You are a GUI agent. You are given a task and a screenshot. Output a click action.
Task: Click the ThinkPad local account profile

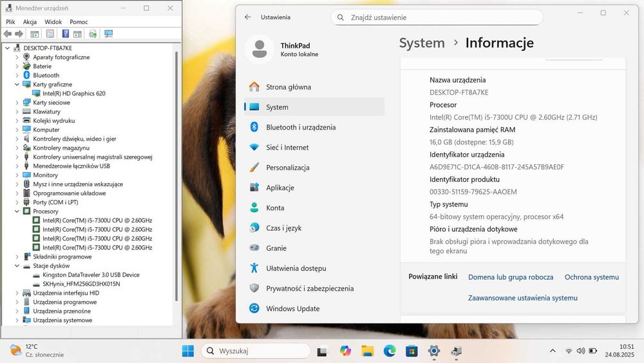click(x=283, y=50)
